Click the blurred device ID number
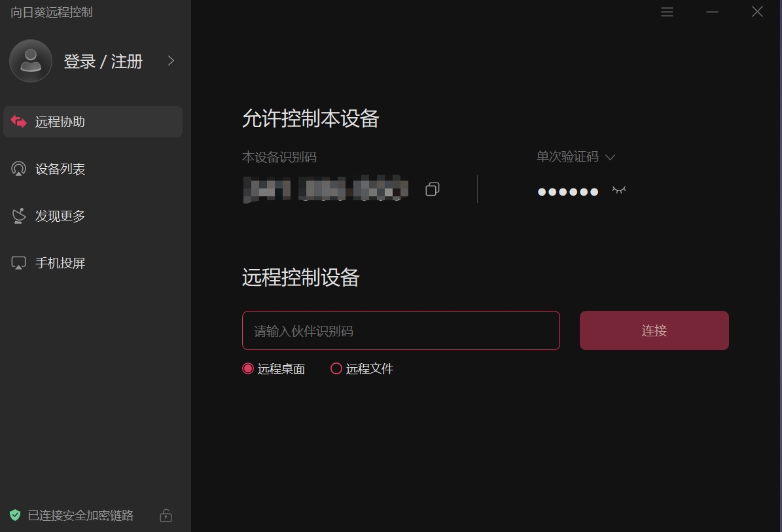Screen dimensions: 782x532 click(x=326, y=189)
